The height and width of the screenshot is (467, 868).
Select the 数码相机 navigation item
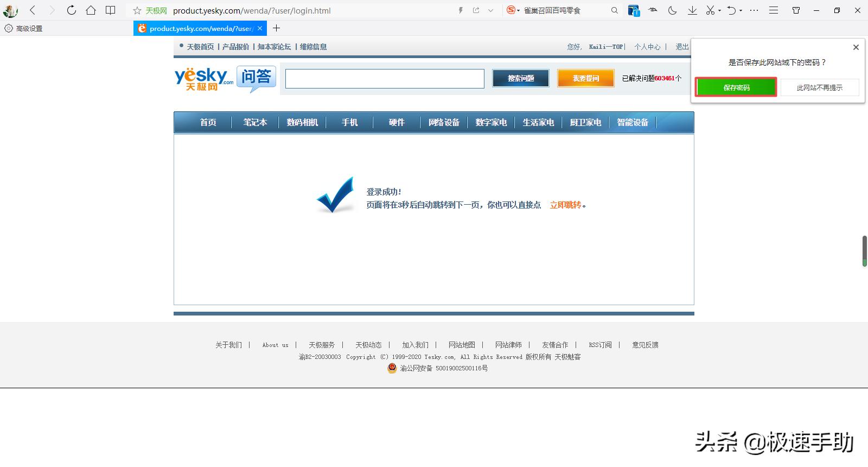[x=302, y=122]
